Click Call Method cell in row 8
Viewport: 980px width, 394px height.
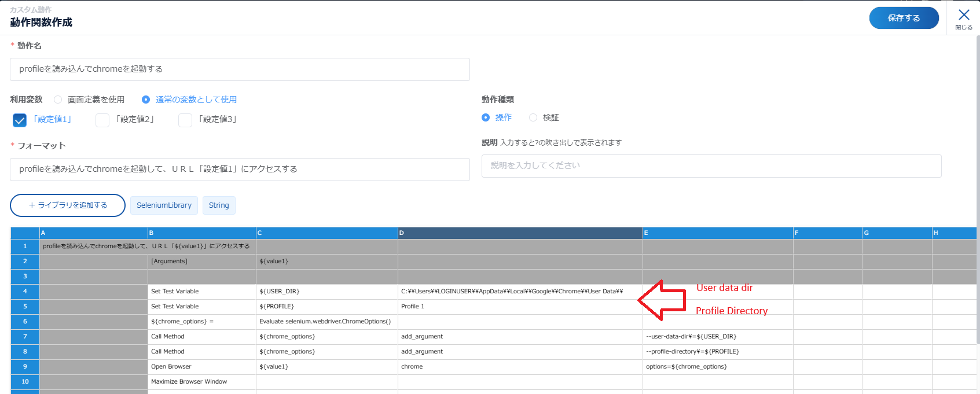[x=201, y=352]
